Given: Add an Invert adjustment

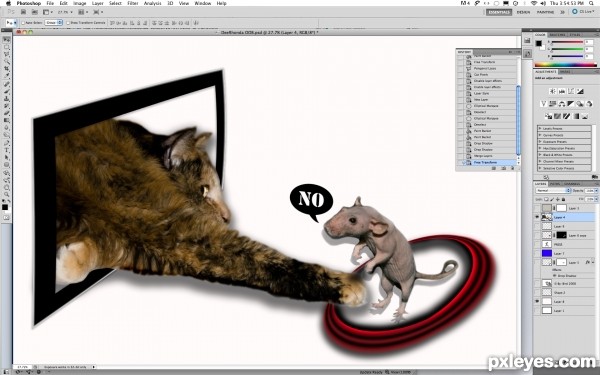Looking at the screenshot, I should pyautogui.click(x=548, y=116).
